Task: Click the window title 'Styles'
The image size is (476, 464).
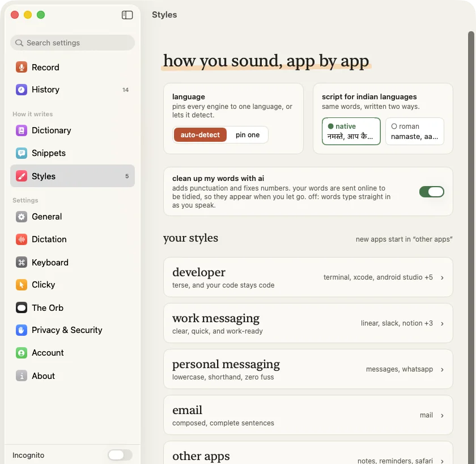Action: (x=164, y=15)
